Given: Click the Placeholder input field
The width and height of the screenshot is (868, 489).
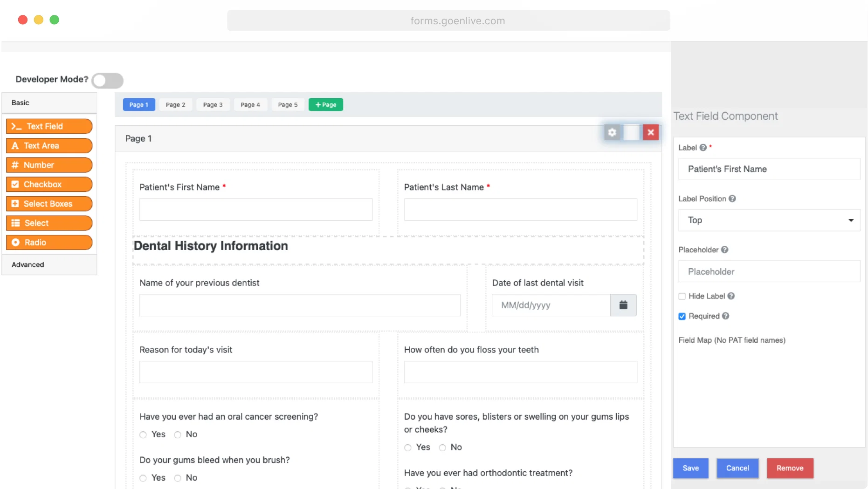Looking at the screenshot, I should pos(769,272).
